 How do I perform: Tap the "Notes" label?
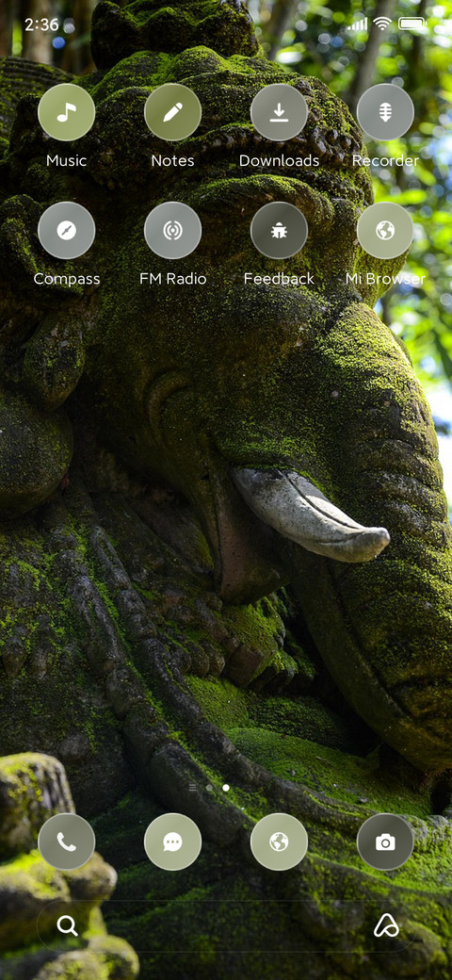point(173,160)
